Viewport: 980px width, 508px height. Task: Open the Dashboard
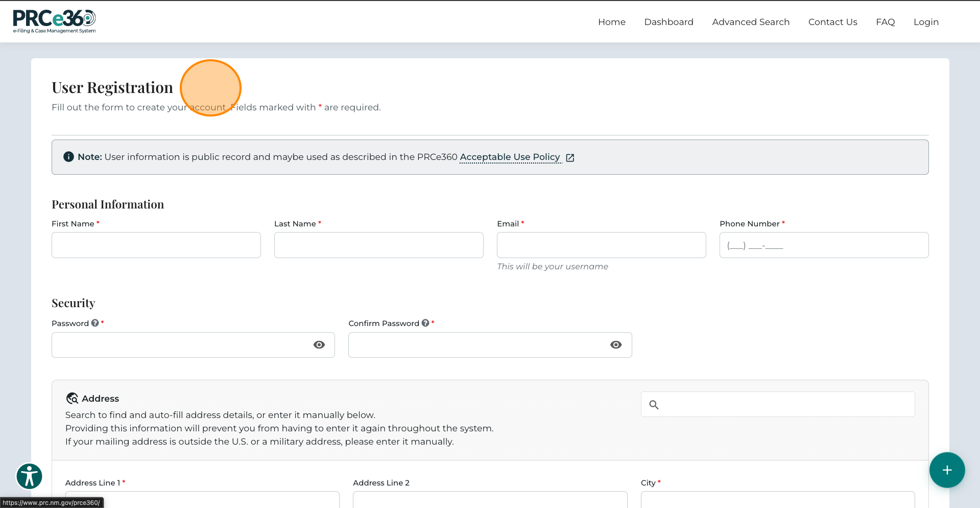668,21
